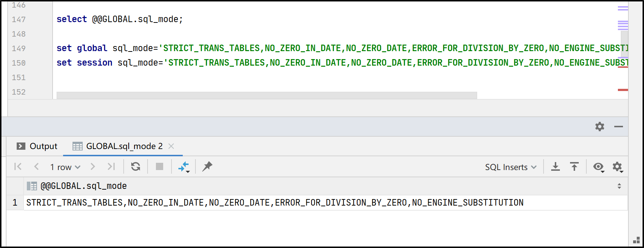The height and width of the screenshot is (248, 644).
Task: Open the tool window gear options
Action: coord(600,127)
